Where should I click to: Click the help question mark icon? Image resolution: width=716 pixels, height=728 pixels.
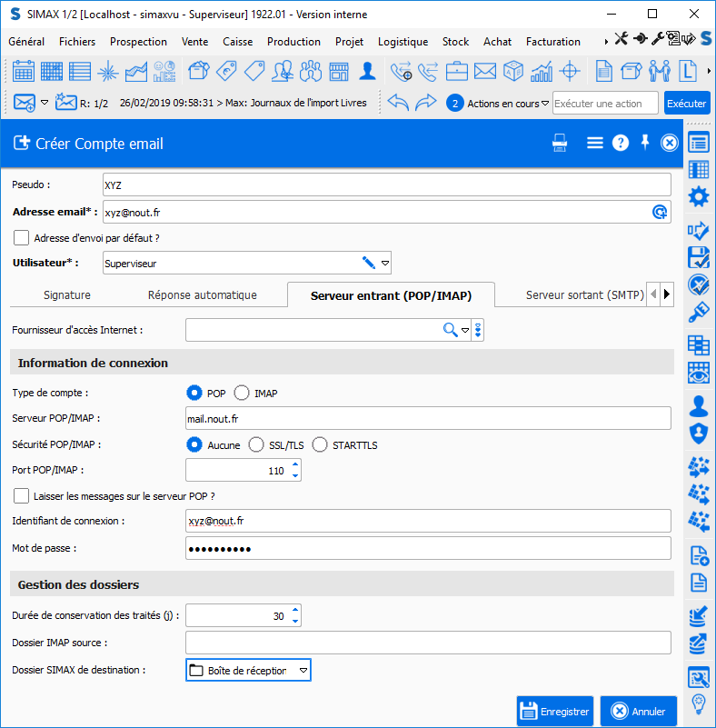[621, 143]
